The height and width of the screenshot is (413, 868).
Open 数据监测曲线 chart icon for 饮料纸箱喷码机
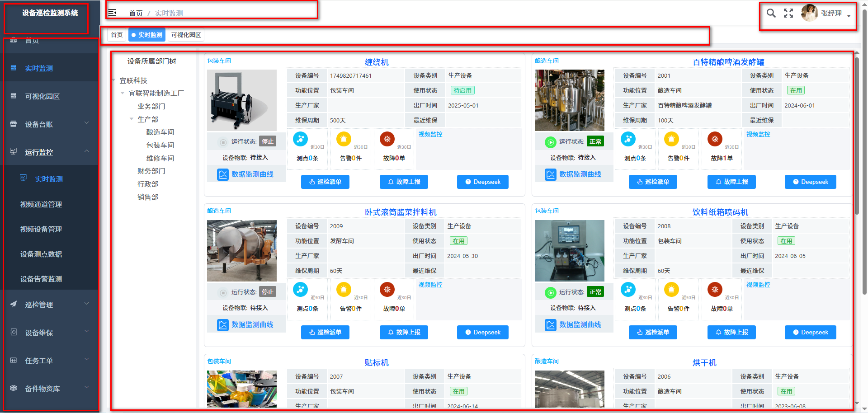[x=550, y=324]
